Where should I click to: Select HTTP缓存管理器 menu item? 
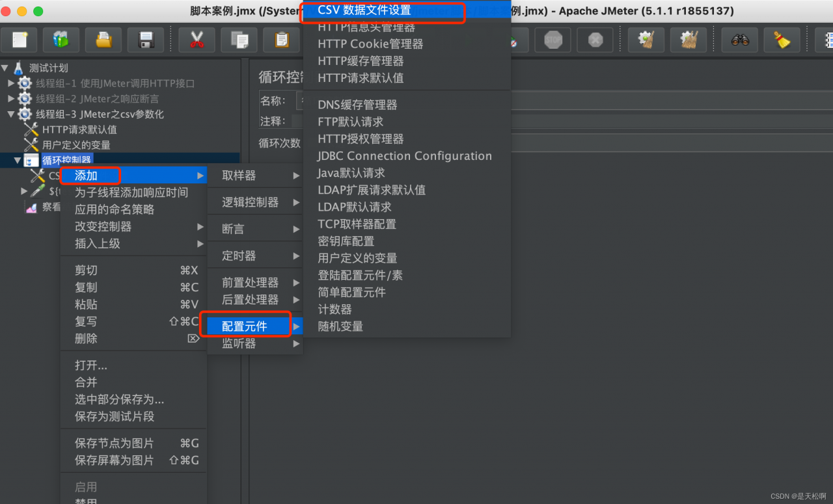(x=407, y=60)
